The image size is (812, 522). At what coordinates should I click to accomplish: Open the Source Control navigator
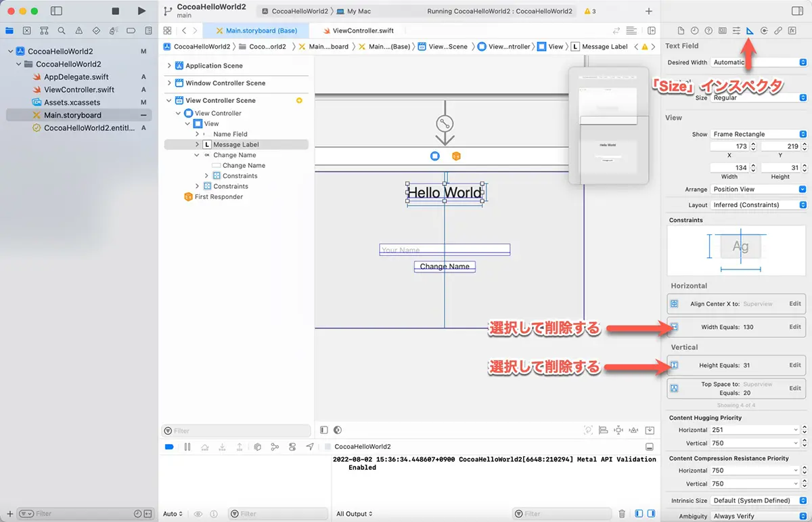click(x=26, y=30)
